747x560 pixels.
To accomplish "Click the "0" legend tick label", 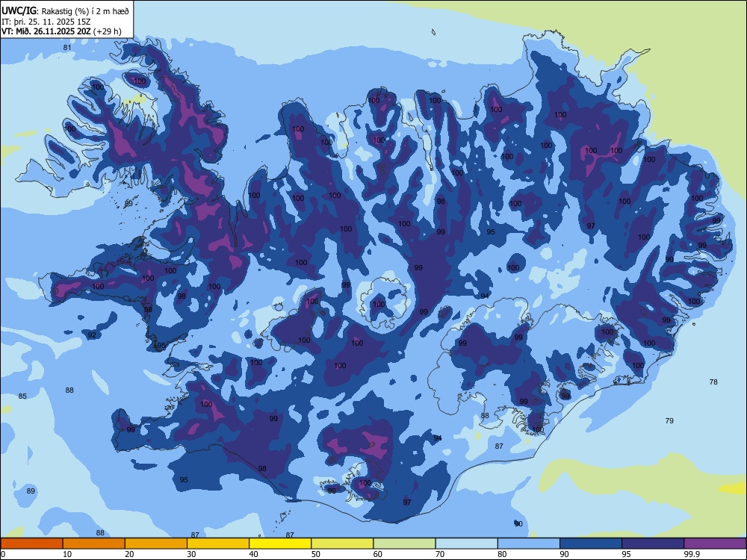I will pos(2,554).
